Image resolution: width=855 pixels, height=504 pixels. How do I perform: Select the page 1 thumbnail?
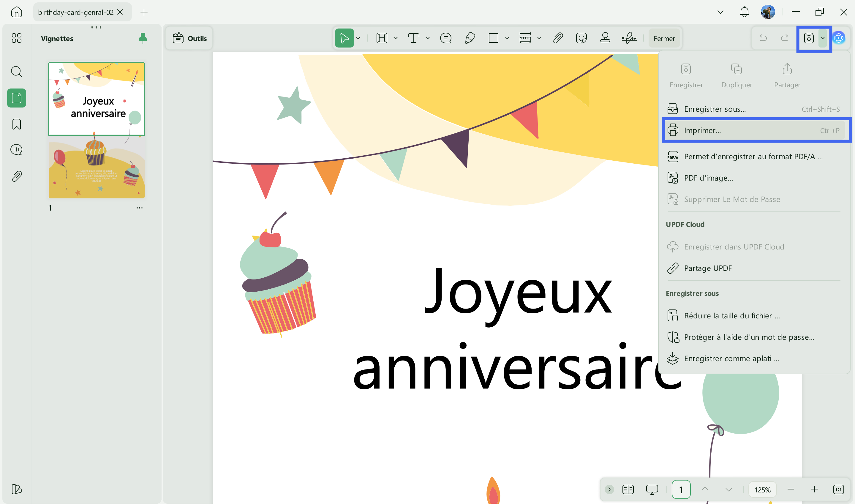(97, 130)
